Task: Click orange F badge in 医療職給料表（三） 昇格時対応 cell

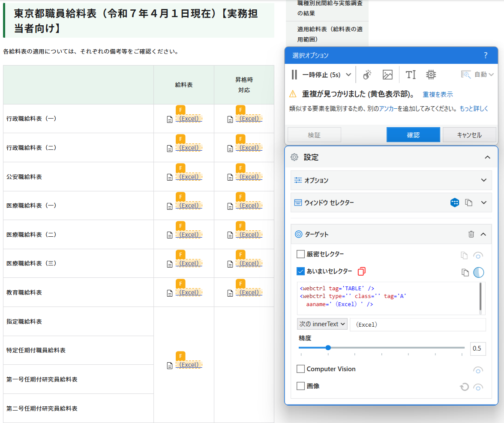Action: coord(241,255)
